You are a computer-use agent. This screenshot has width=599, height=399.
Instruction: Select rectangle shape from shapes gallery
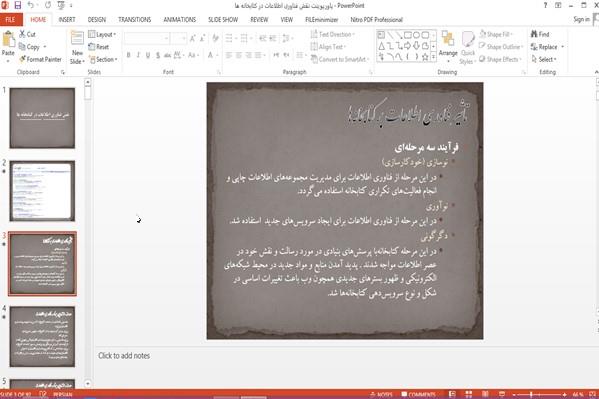(407, 36)
